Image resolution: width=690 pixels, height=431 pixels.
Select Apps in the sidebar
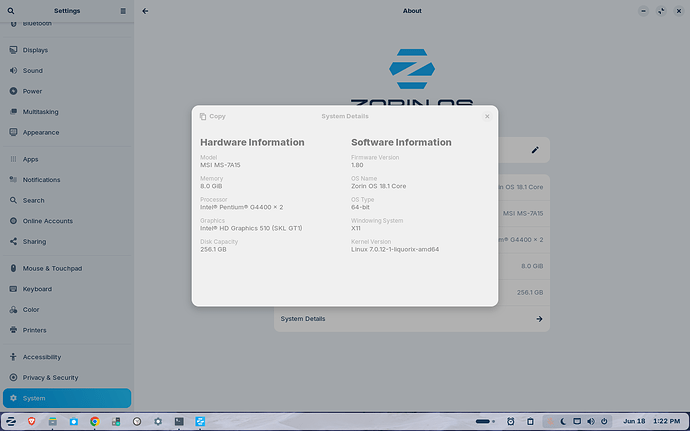(67, 159)
